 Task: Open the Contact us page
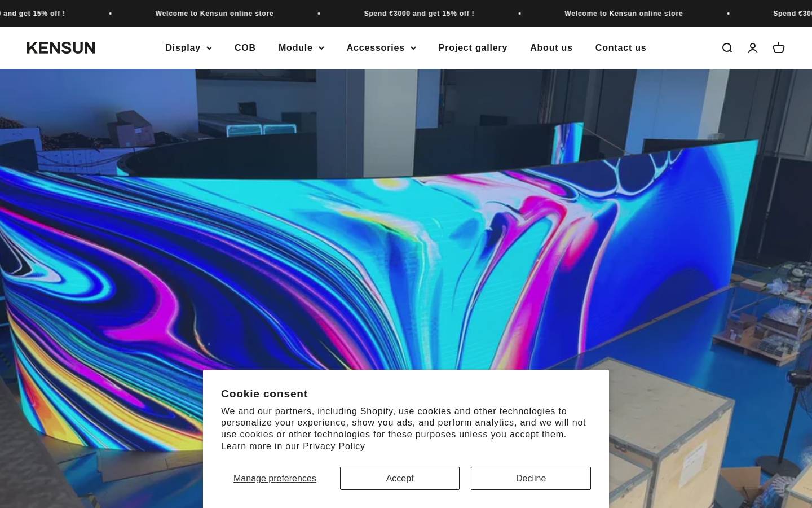click(621, 48)
